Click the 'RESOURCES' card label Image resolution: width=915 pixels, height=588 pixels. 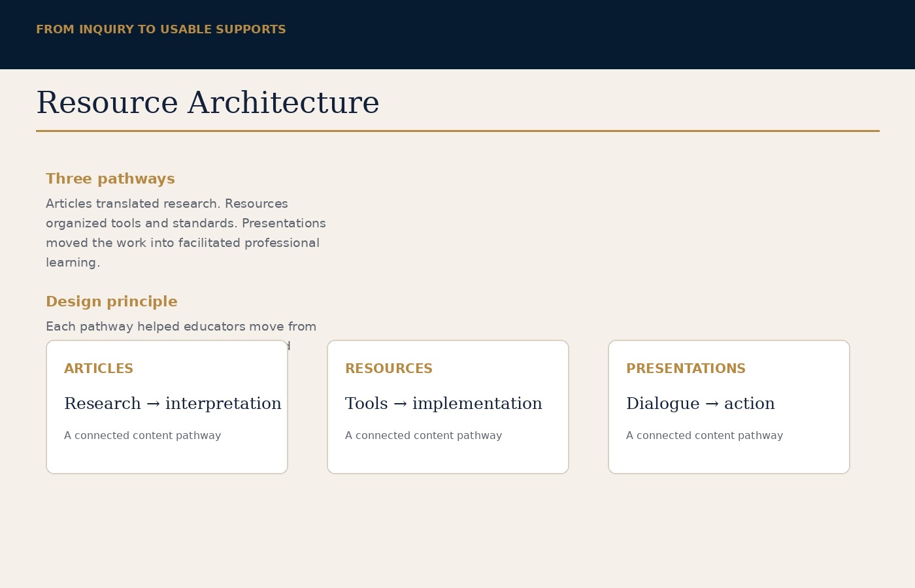pos(389,368)
